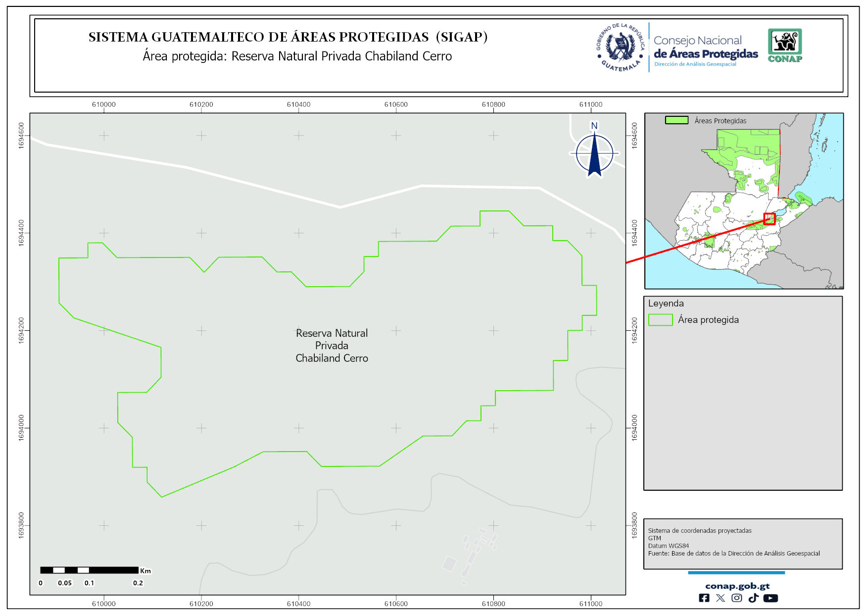Click the Reserva Natural Privada Chabiland Cerro label
The height and width of the screenshot is (614, 868).
tap(332, 346)
